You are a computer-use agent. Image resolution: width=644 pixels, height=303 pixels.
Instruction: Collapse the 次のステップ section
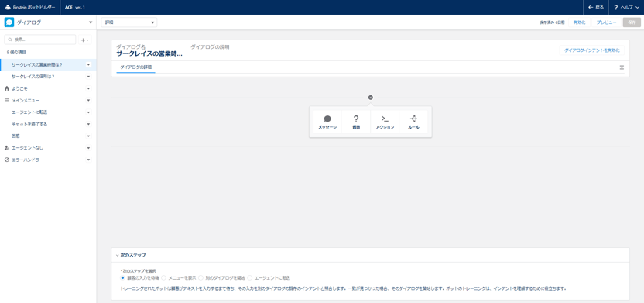(x=118, y=255)
